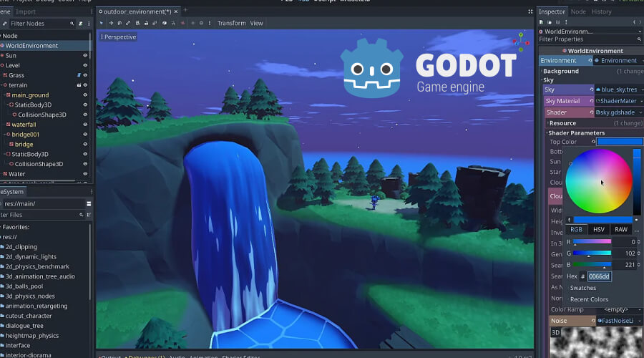Click script icon on Grass row
Viewport: 644px width, 358px height.
click(x=79, y=75)
